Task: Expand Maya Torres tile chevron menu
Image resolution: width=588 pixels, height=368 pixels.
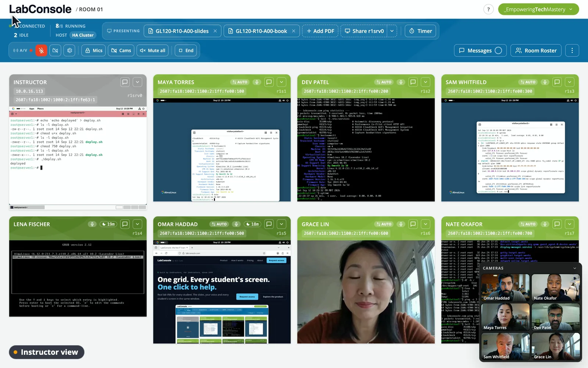Action: (x=282, y=82)
